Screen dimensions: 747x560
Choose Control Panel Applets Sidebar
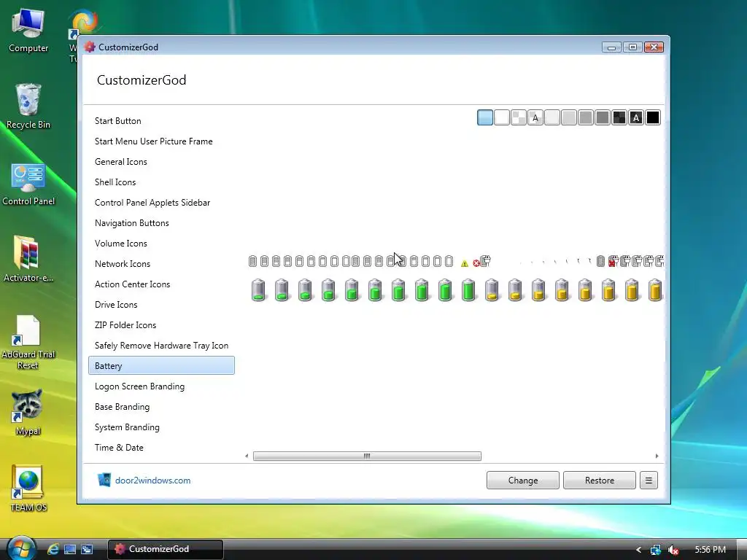click(x=161, y=203)
